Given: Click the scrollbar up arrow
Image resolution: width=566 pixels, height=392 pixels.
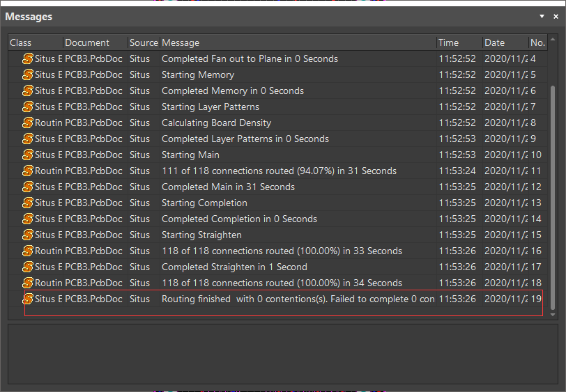Looking at the screenshot, I should coord(553,39).
